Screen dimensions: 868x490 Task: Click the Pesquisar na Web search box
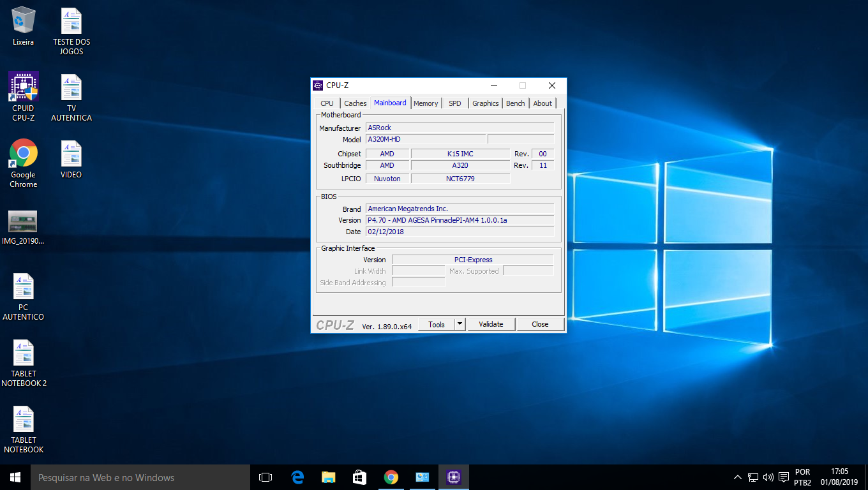(x=140, y=477)
